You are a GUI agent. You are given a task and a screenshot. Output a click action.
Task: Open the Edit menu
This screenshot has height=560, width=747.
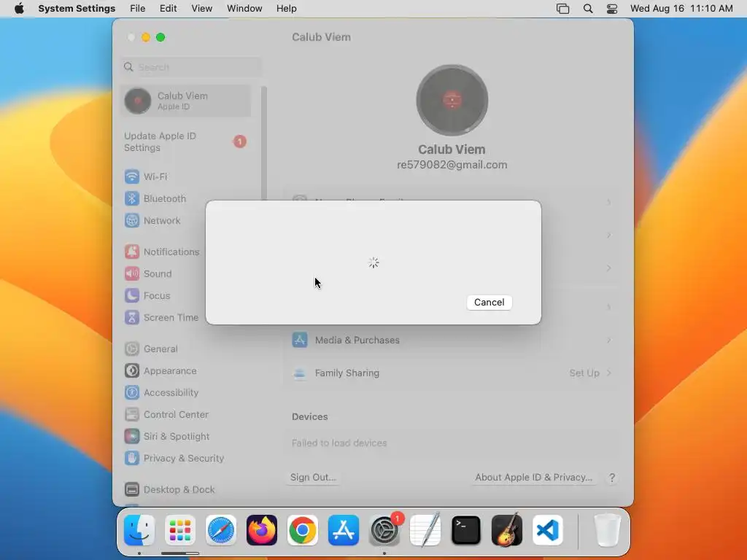click(x=169, y=9)
